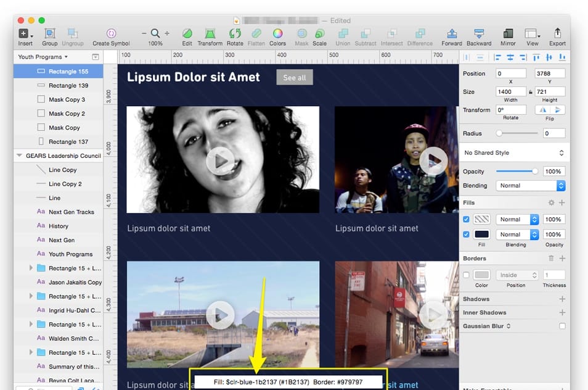The height and width of the screenshot is (390, 588).
Task: Collapse the GEARS Leadership Council group
Action: tap(20, 156)
